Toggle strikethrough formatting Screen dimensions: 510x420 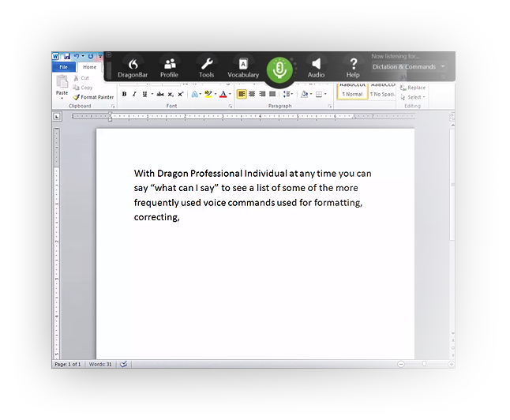(x=160, y=94)
